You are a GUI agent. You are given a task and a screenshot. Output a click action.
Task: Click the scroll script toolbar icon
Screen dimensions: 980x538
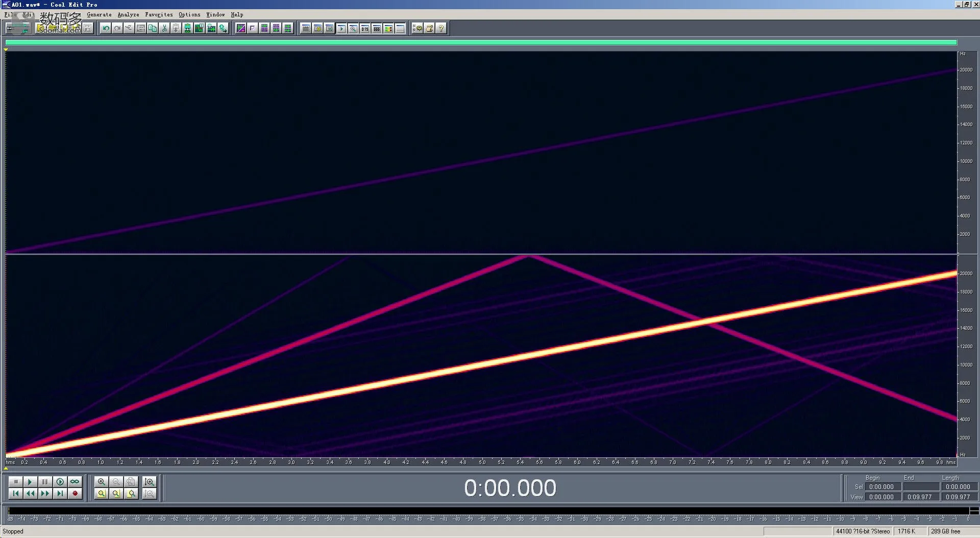tap(429, 29)
